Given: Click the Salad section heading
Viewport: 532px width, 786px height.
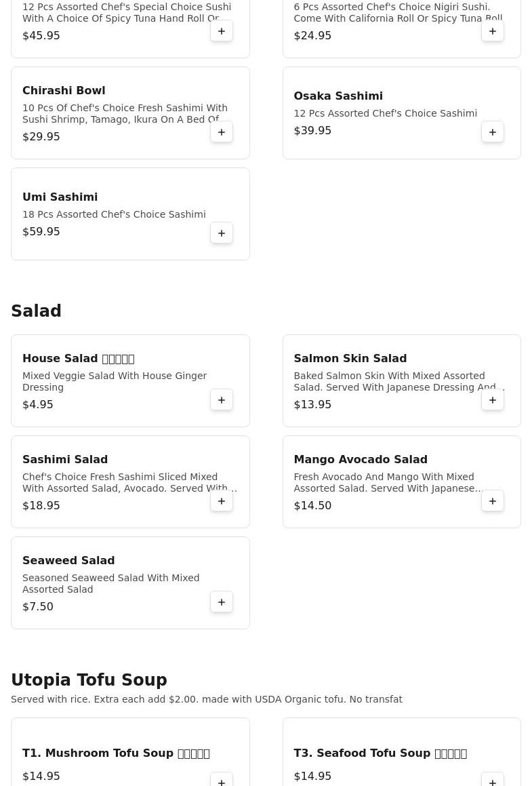Looking at the screenshot, I should coord(37,311).
